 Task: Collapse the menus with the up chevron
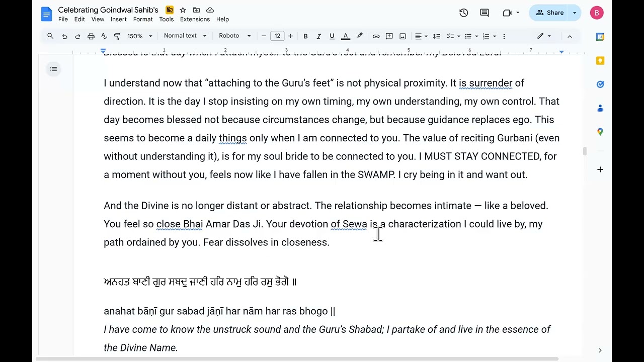tap(570, 36)
